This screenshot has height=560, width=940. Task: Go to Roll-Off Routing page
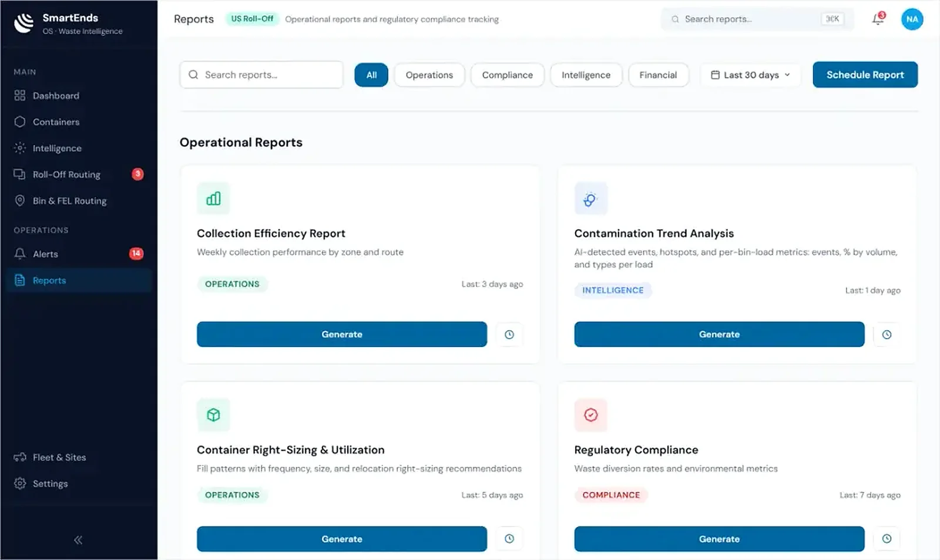coord(79,174)
